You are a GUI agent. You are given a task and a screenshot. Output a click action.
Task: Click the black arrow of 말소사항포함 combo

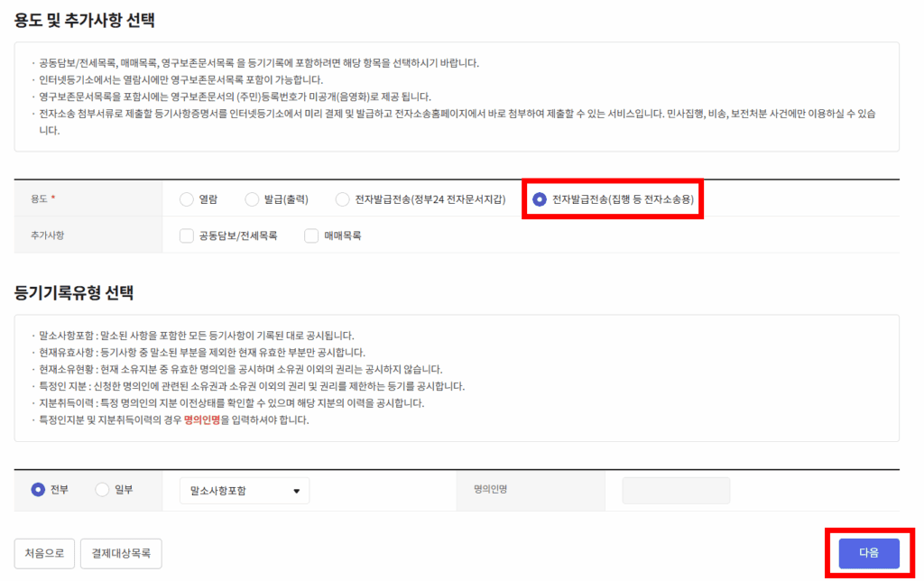pyautogui.click(x=296, y=492)
